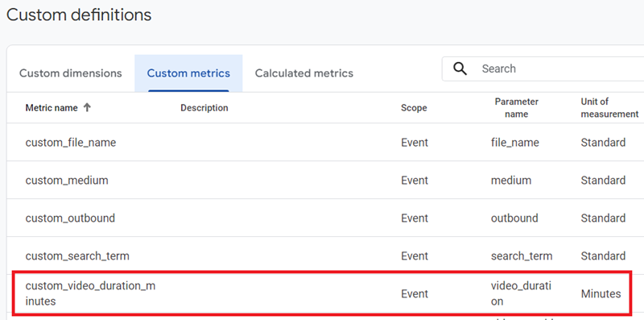Click Standard unit in custom_search_term row
Viewport: 644px width, 320px height.
603,256
